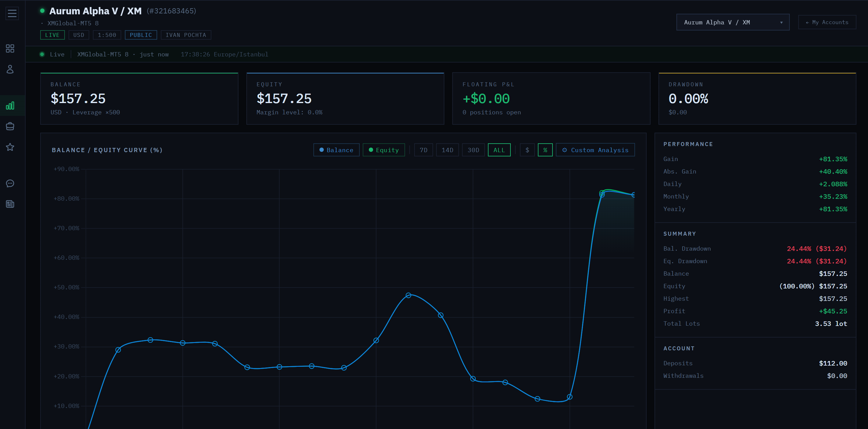Viewport: 868px width, 429px height.
Task: Open the briefcase portfolio sidebar icon
Action: pyautogui.click(x=10, y=127)
